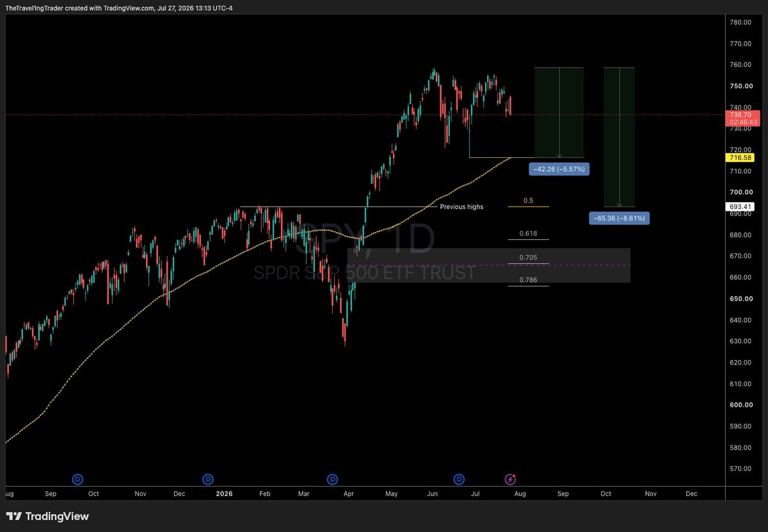The width and height of the screenshot is (768, 532).
Task: Click the 780.00 price axis label
Action: click(740, 22)
